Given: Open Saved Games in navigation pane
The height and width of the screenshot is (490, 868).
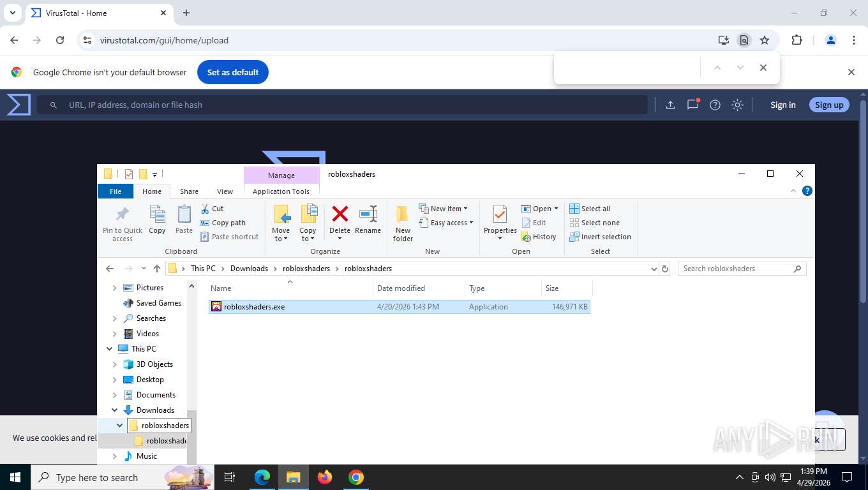Looking at the screenshot, I should (x=159, y=303).
